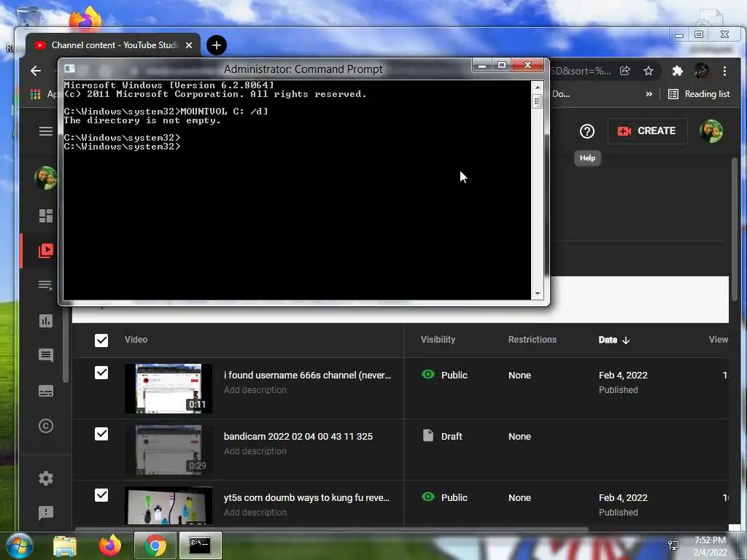Viewport: 747px width, 560px height.
Task: Launch Firefox from the taskbar
Action: [x=110, y=545]
